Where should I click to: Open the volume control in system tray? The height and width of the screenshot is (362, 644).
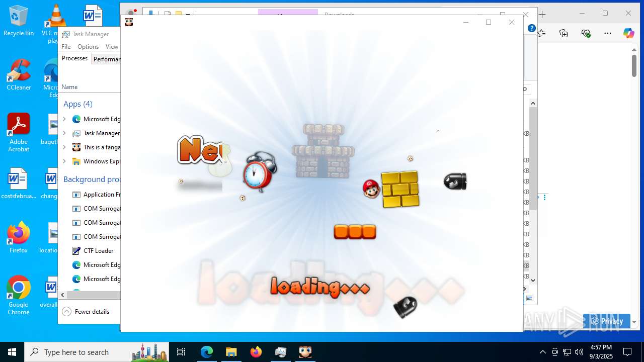click(579, 352)
